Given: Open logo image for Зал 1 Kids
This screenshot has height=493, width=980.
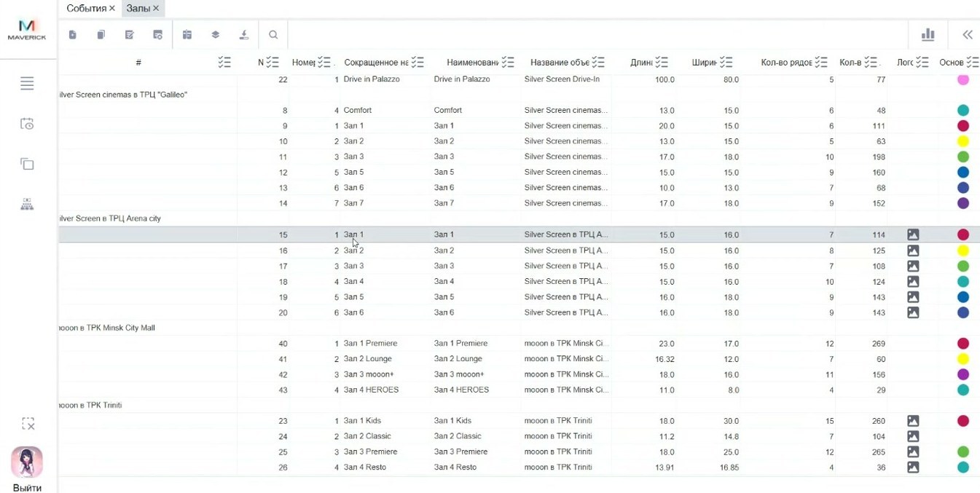Looking at the screenshot, I should coord(913,421).
